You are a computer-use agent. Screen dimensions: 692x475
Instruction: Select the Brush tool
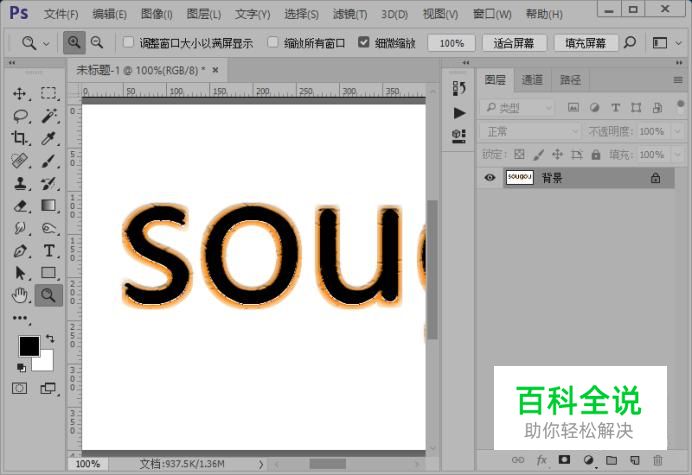tap(49, 161)
